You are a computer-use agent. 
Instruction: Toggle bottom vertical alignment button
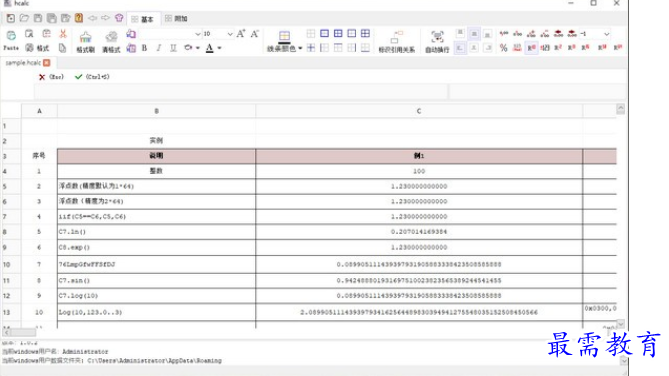click(x=487, y=34)
